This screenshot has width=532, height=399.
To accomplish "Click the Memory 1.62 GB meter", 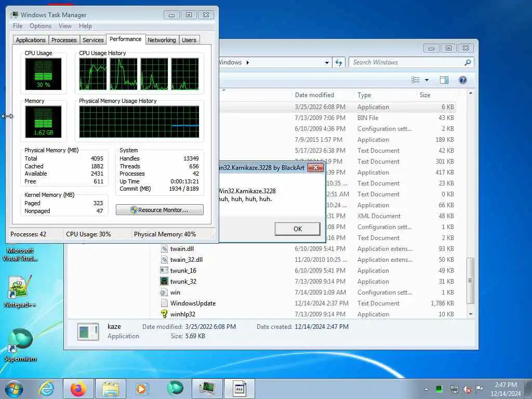I will pos(43,122).
